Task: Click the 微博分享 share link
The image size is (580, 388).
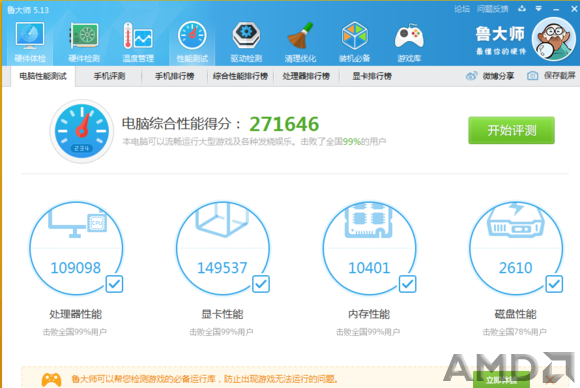Action: coord(498,76)
